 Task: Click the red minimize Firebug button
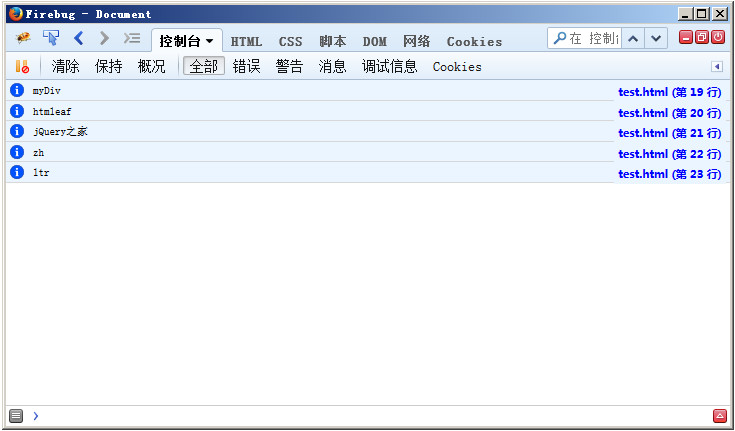click(x=686, y=38)
